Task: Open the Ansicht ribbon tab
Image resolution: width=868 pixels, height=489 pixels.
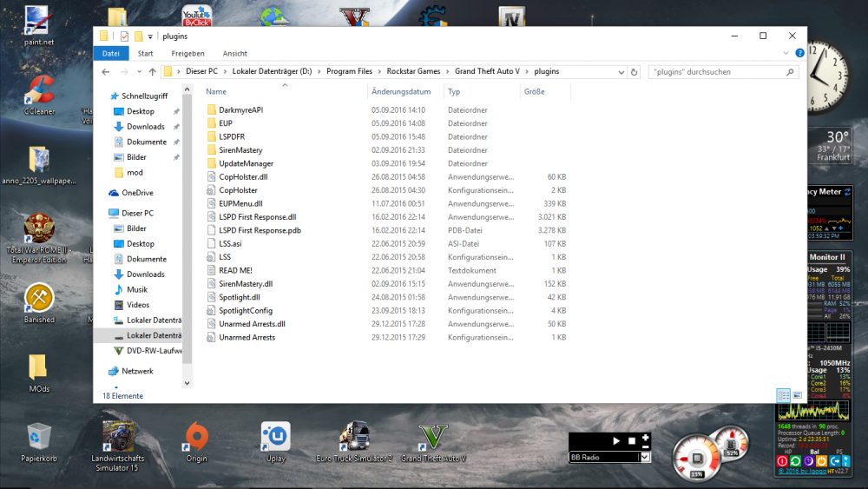Action: tap(234, 53)
